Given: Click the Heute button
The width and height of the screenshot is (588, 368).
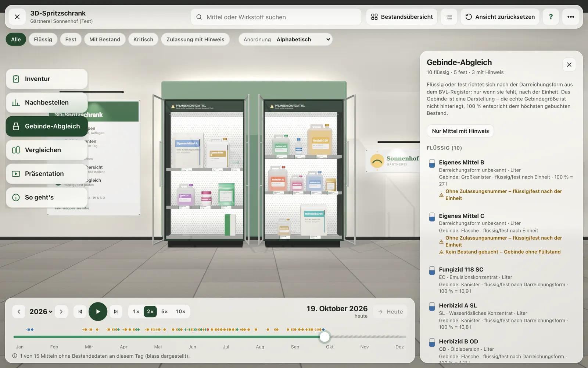Looking at the screenshot, I should [x=390, y=312].
